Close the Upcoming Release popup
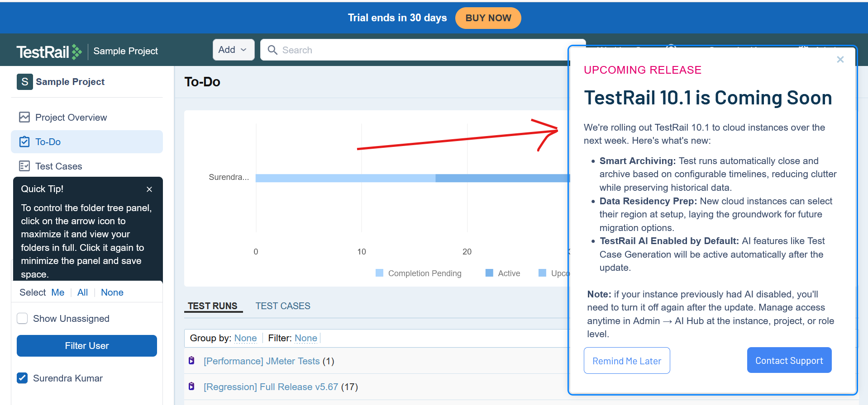Viewport: 868px width, 405px height. [840, 60]
